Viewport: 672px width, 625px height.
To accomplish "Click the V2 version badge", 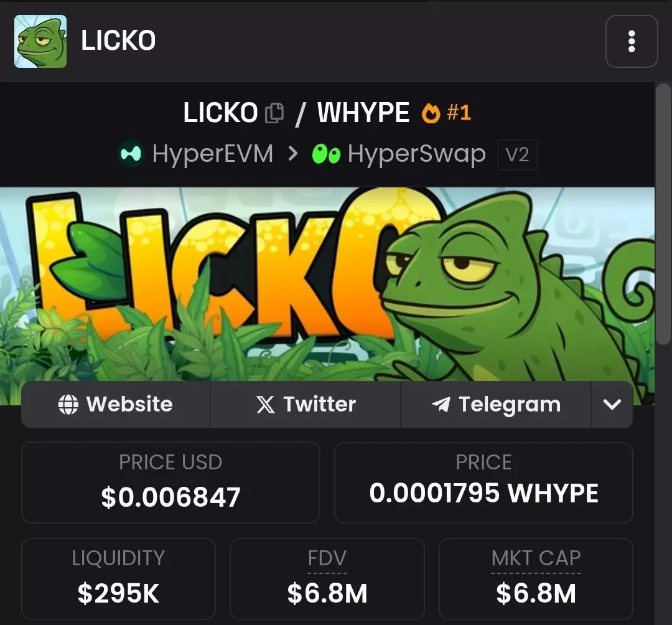I will coord(517,155).
